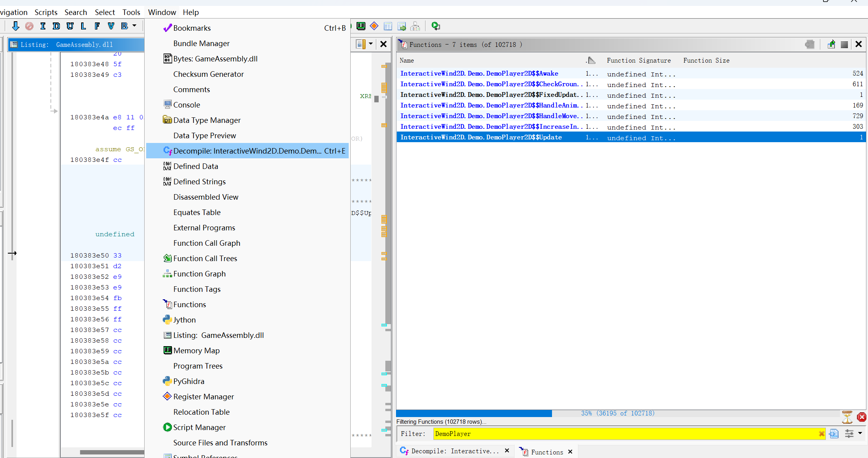Viewport: 868px width, 458px height.
Task: Click the Function Size column header
Action: point(706,61)
